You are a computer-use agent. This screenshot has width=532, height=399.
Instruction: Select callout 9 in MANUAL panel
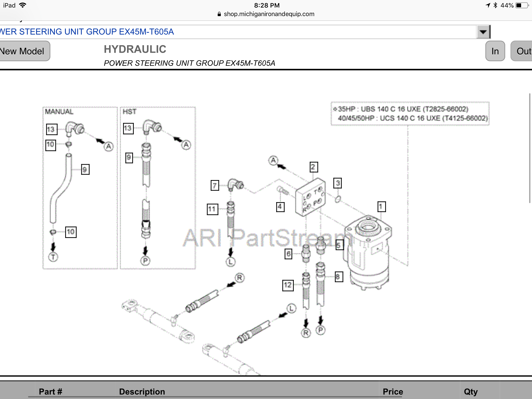85,169
